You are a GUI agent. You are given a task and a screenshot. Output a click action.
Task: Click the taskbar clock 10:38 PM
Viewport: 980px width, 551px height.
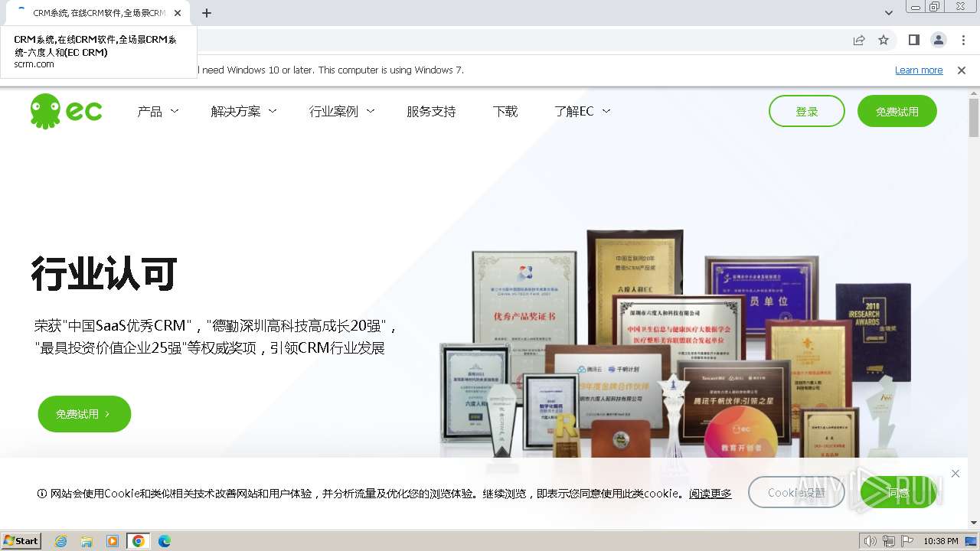point(941,541)
